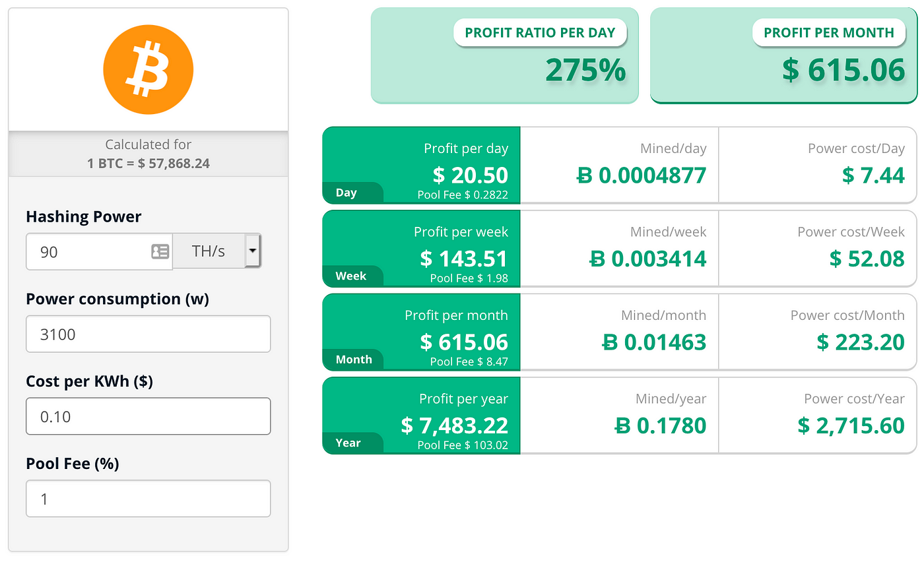924x562 pixels.
Task: Click the Hashing Power label
Action: click(x=84, y=217)
